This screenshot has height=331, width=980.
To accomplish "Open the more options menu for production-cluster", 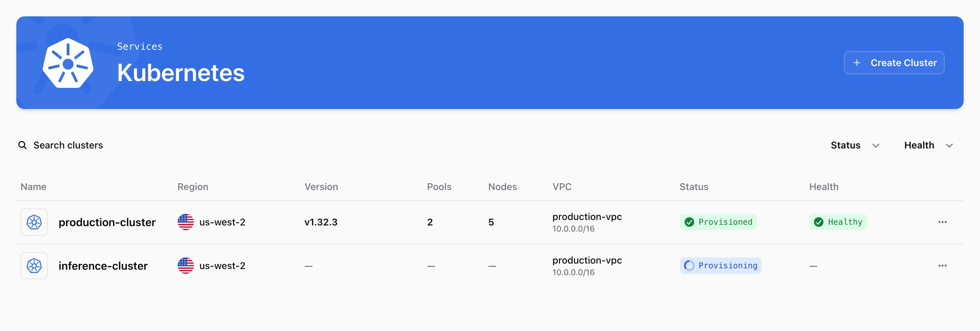I will tap(942, 222).
